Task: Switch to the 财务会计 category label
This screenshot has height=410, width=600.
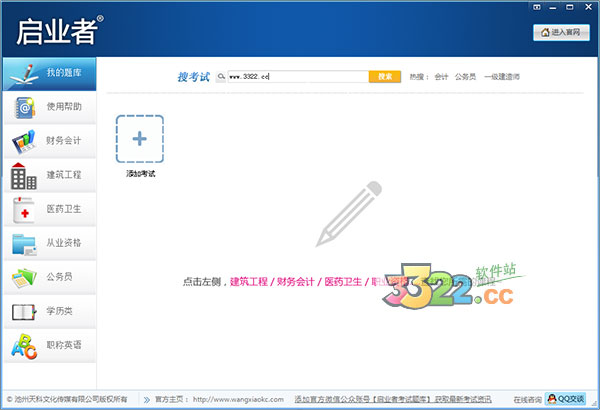Action: tap(64, 140)
